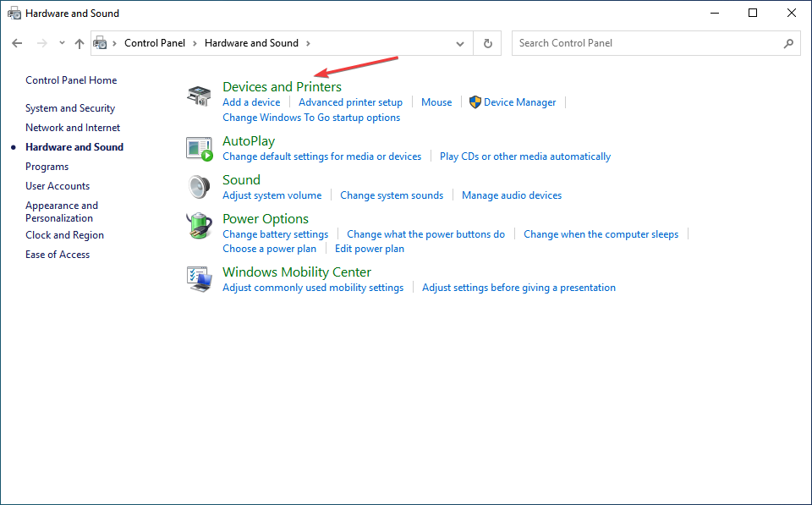Open the Power Options heading
This screenshot has height=505, width=812.
[x=266, y=219]
